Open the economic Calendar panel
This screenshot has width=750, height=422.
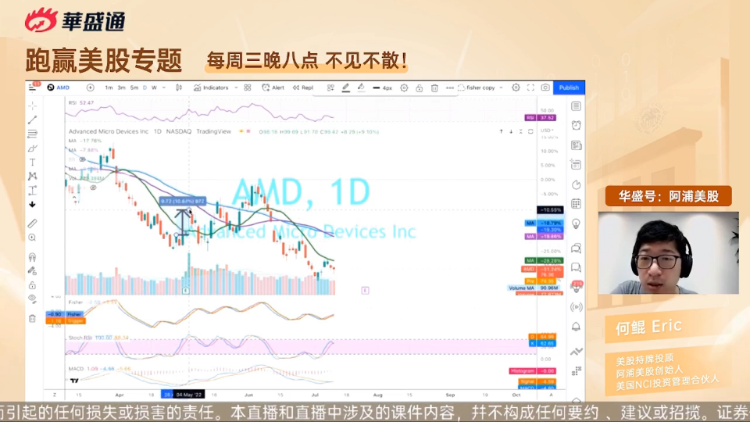tap(576, 204)
